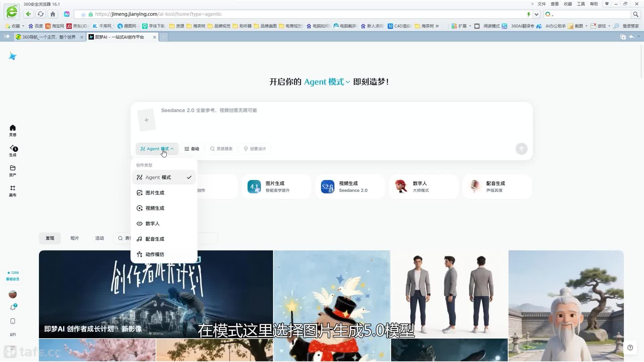This screenshot has width=644, height=362.
Task: Open the 画布 canvas sidebar icon
Action: point(13,191)
